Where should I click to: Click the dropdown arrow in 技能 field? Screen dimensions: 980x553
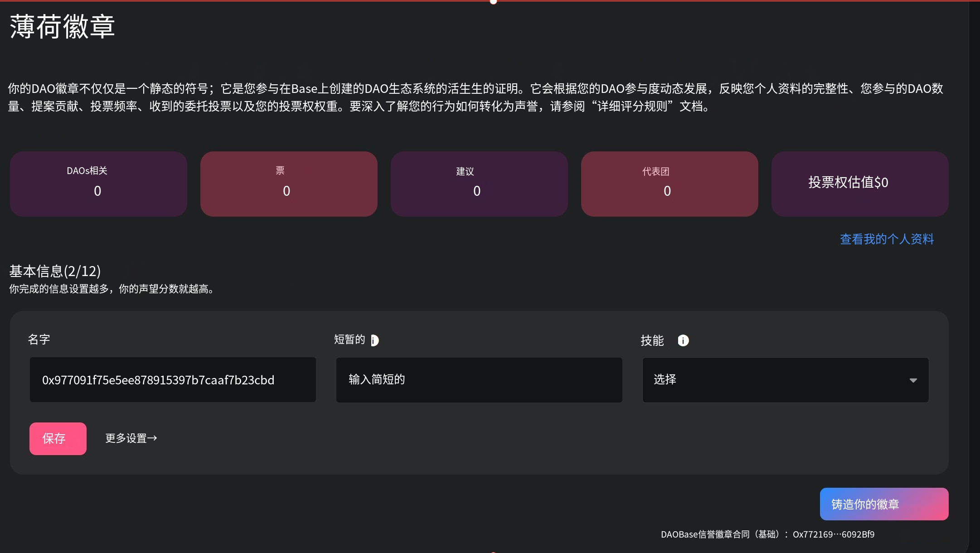913,380
